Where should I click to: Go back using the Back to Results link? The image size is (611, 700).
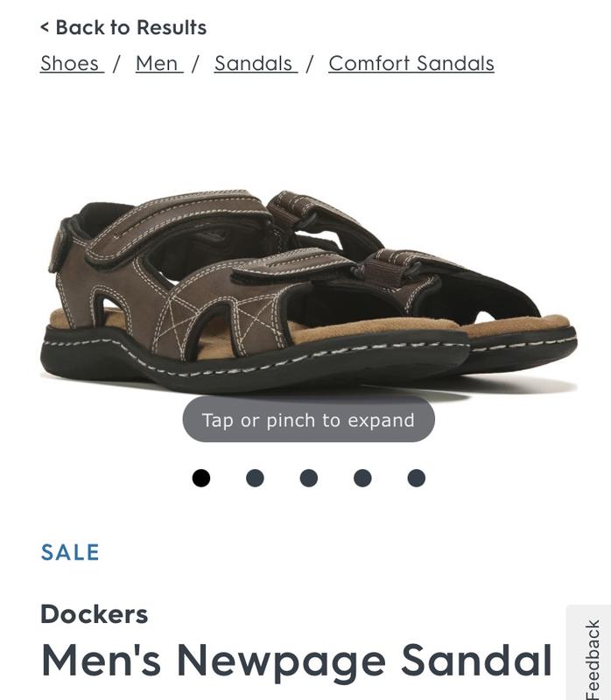pyautogui.click(x=123, y=27)
